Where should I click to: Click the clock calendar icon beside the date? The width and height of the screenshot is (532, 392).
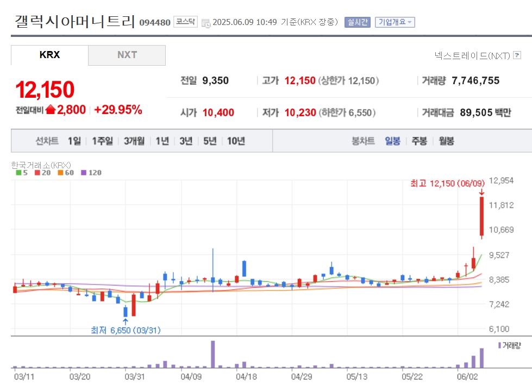pyautogui.click(x=206, y=23)
